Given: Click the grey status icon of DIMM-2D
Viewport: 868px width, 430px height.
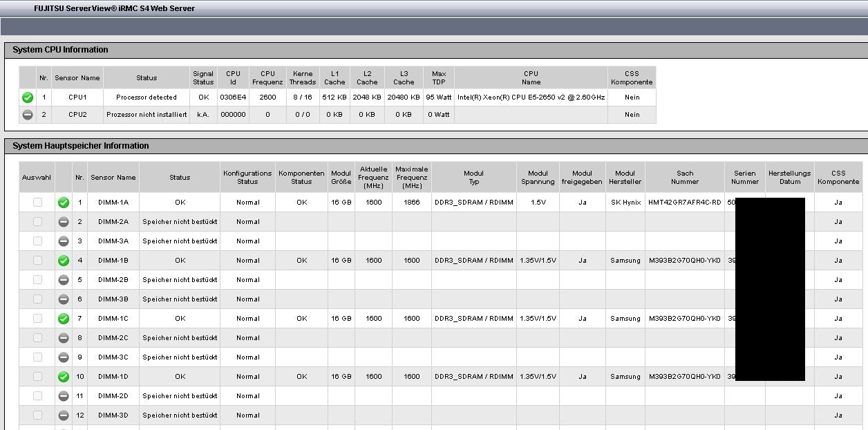Looking at the screenshot, I should tap(64, 396).
